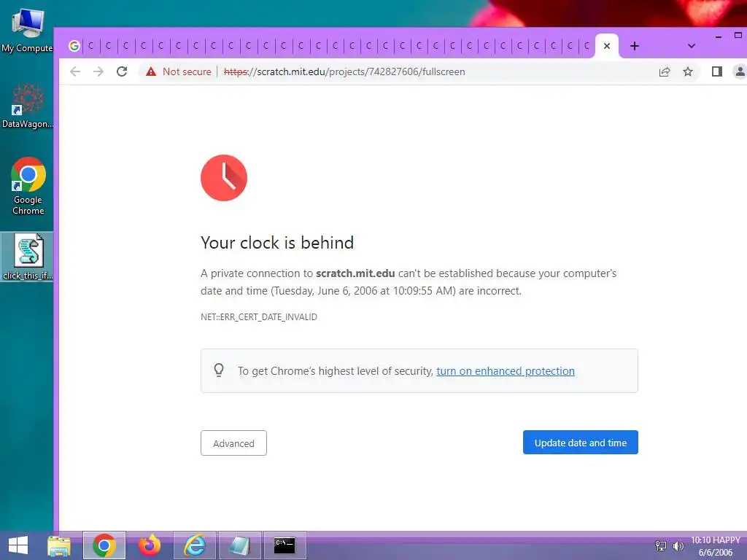The image size is (747, 560).
Task: Open turn on enhanced protection link
Action: point(506,371)
